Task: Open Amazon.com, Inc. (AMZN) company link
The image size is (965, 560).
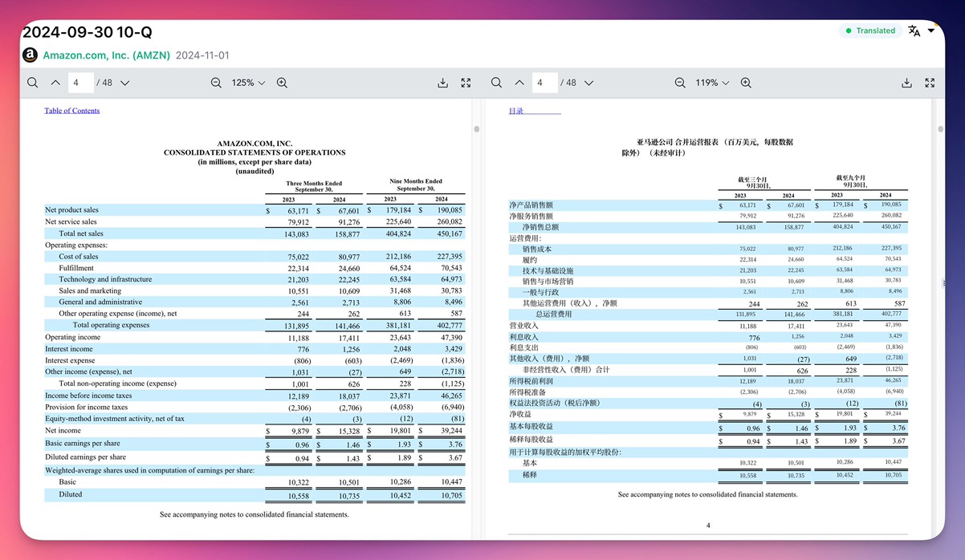Action: point(106,55)
